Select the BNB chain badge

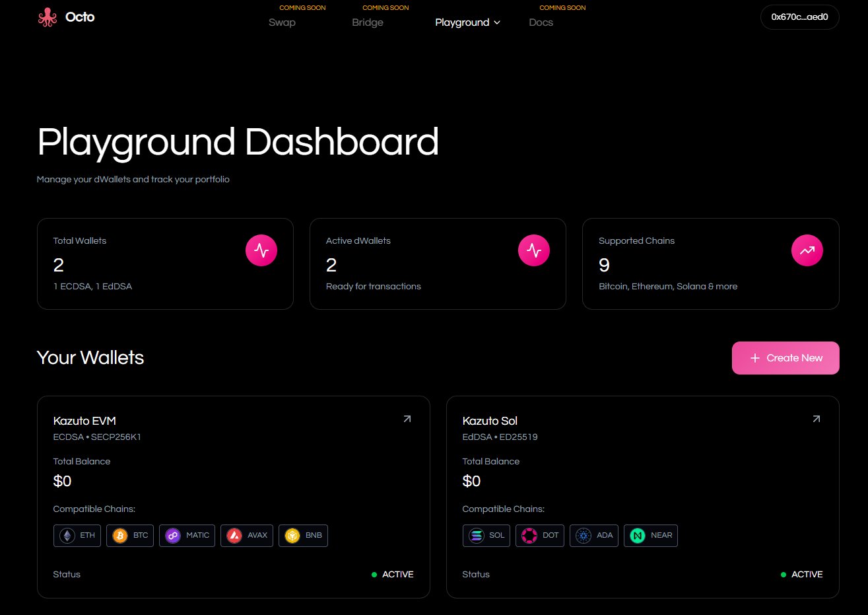(303, 536)
